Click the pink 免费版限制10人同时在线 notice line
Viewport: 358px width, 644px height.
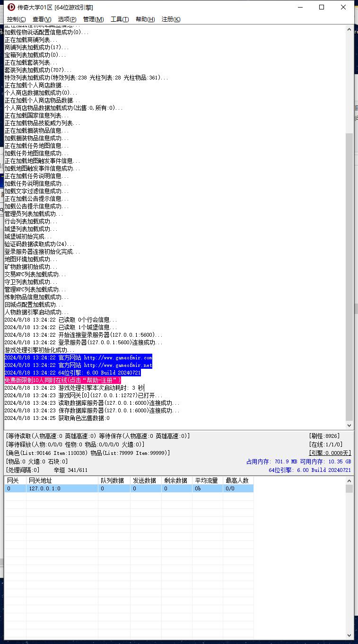click(x=63, y=380)
